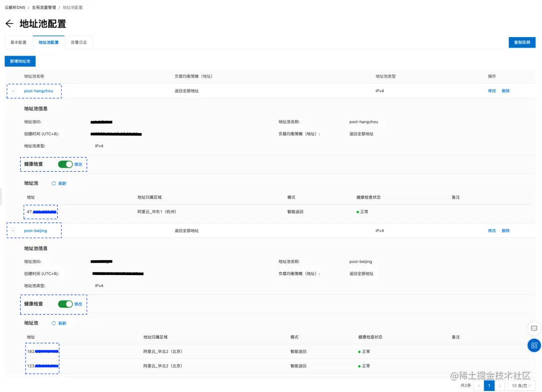Toggle health check for pool-hangzhou
Image resolution: width=542 pixels, height=392 pixels.
[x=65, y=164]
